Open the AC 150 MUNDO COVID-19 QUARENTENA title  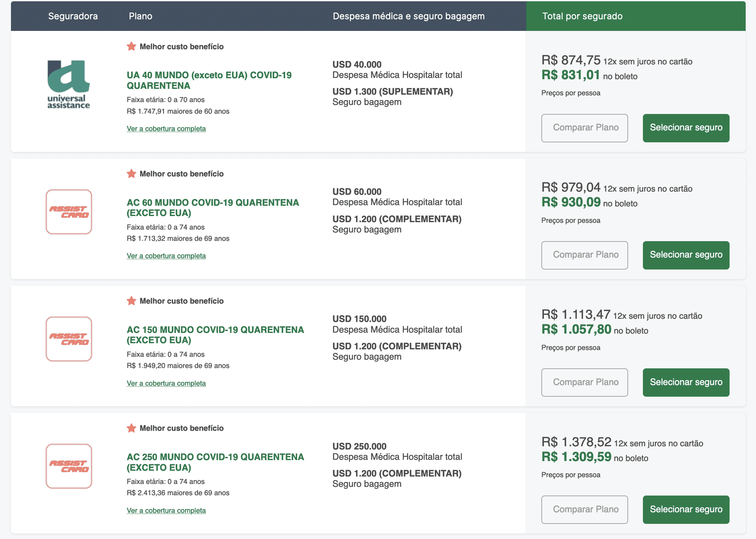tap(215, 335)
